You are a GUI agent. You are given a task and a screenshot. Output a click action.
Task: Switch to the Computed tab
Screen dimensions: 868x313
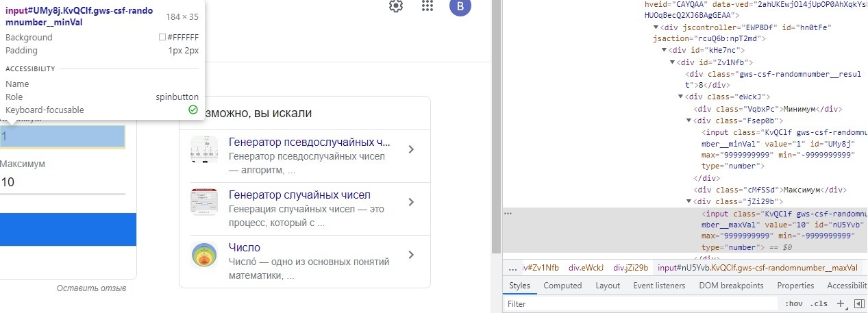[x=562, y=286]
